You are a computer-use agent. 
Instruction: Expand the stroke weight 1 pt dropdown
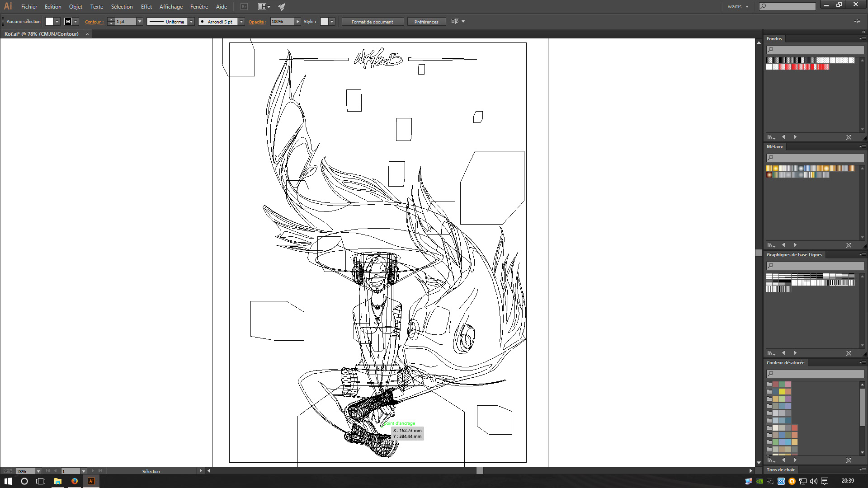pyautogui.click(x=140, y=22)
